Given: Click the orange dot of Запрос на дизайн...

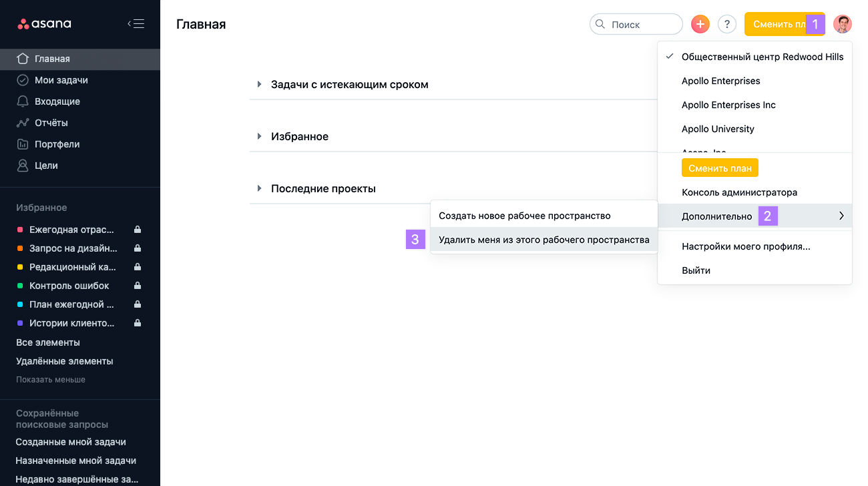Looking at the screenshot, I should (x=20, y=248).
